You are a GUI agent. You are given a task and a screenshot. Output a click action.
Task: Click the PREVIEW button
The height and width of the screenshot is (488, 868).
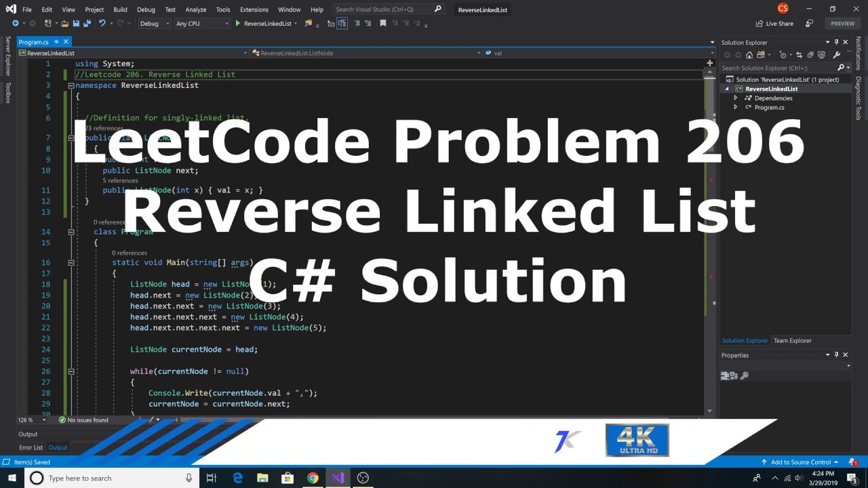tap(843, 24)
